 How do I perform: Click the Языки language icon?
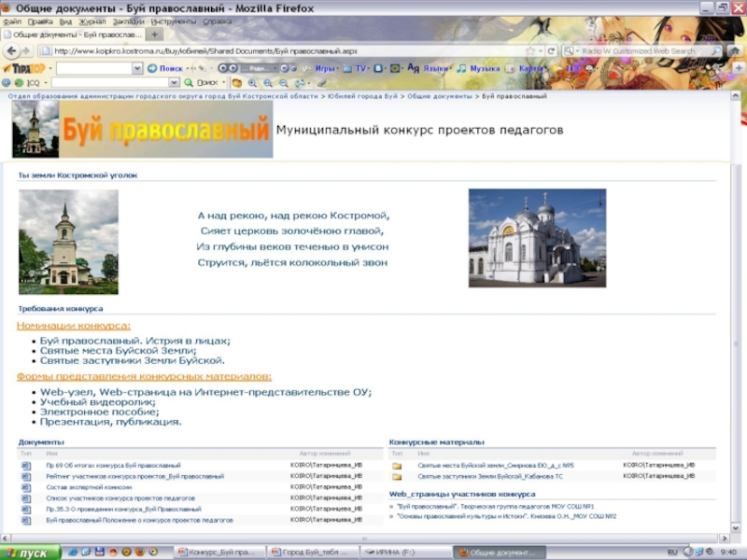pos(413,68)
